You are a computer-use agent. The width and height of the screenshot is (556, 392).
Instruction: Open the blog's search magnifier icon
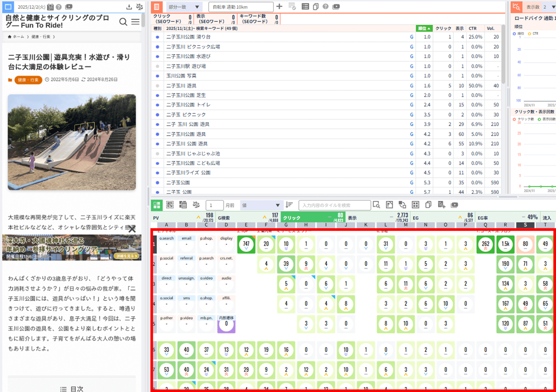coord(123,22)
